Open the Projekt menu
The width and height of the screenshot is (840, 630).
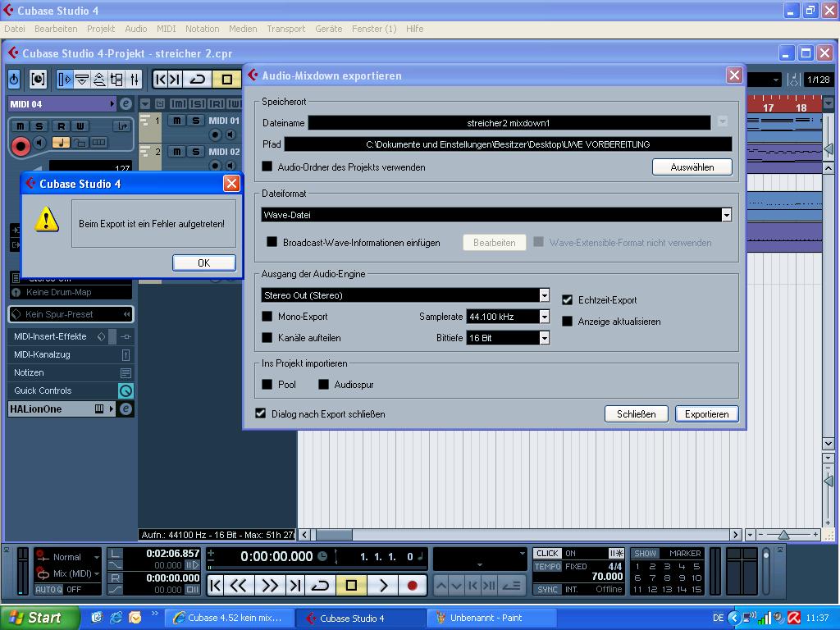(101, 29)
